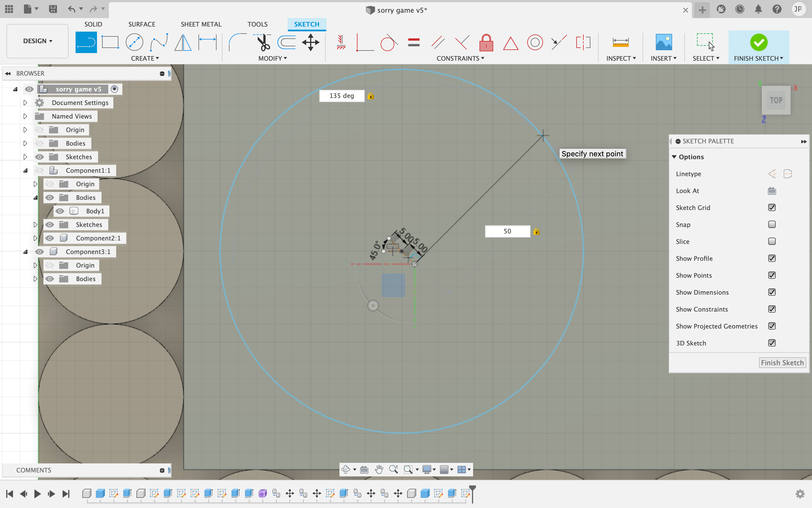Toggle Show Profile checkbox
Image resolution: width=812 pixels, height=508 pixels.
(x=772, y=258)
